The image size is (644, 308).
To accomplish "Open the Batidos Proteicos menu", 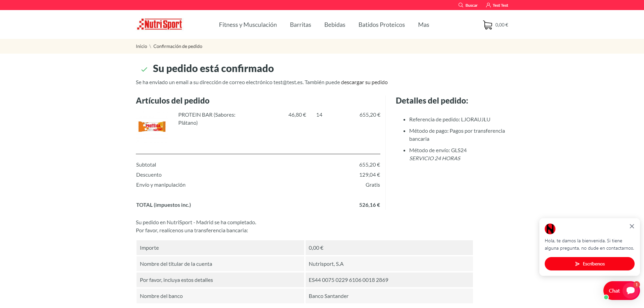I will [x=382, y=25].
